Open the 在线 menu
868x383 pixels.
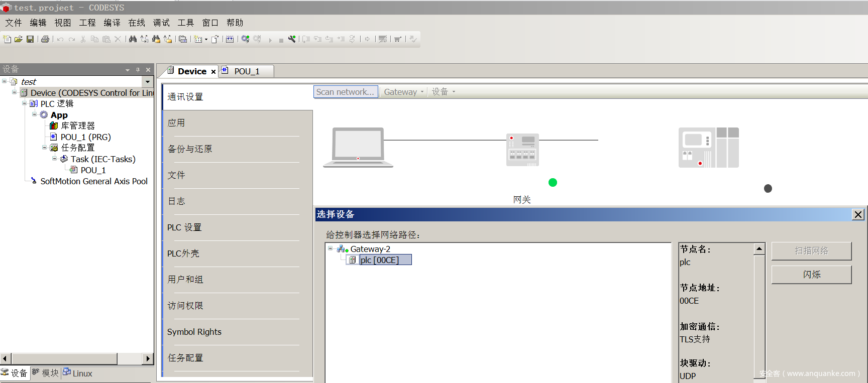pos(137,23)
